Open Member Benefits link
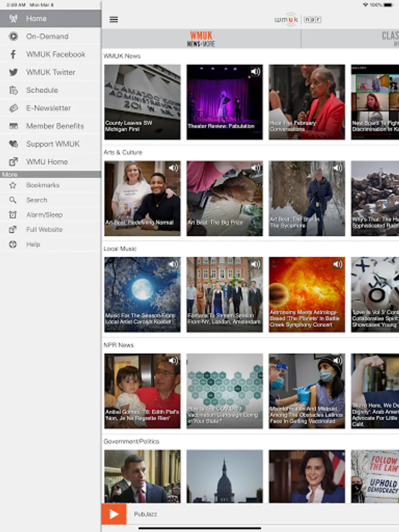 [51, 126]
